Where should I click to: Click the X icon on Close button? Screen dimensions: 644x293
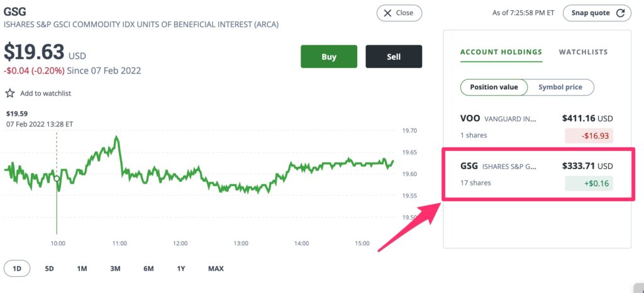pyautogui.click(x=387, y=13)
